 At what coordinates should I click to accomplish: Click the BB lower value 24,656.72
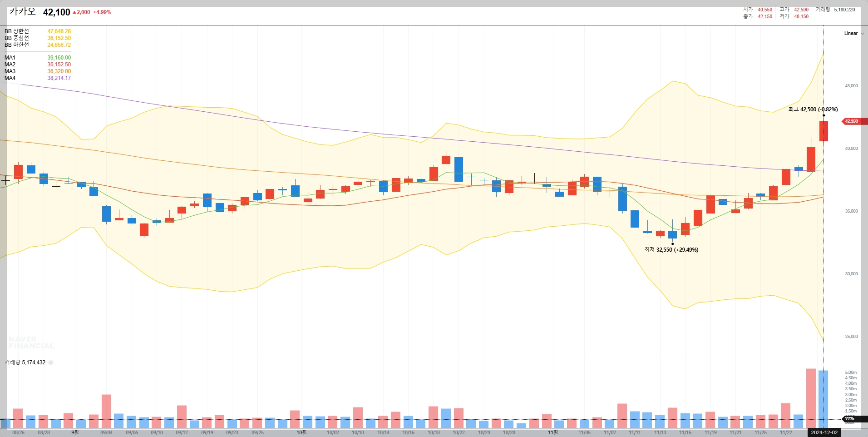pyautogui.click(x=59, y=45)
